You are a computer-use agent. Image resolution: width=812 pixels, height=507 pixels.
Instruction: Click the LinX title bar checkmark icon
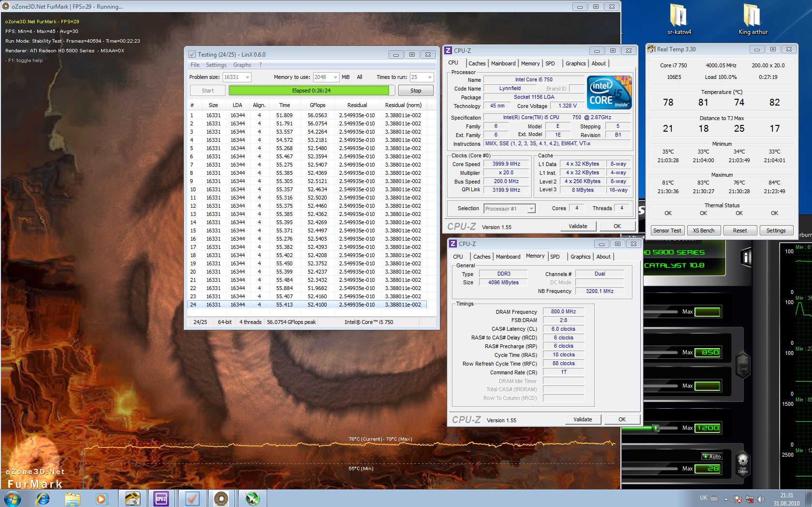(x=192, y=54)
